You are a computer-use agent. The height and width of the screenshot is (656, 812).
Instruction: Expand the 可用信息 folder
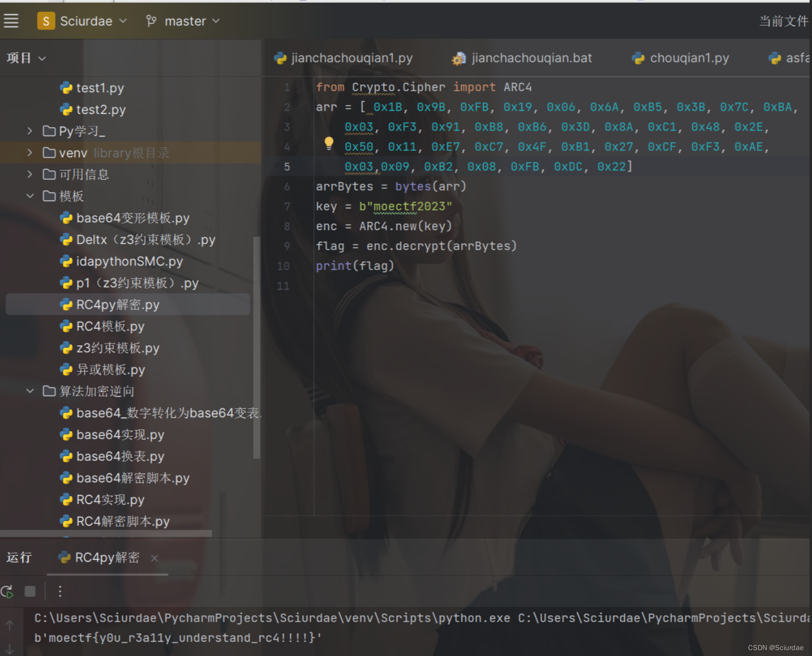[x=30, y=174]
